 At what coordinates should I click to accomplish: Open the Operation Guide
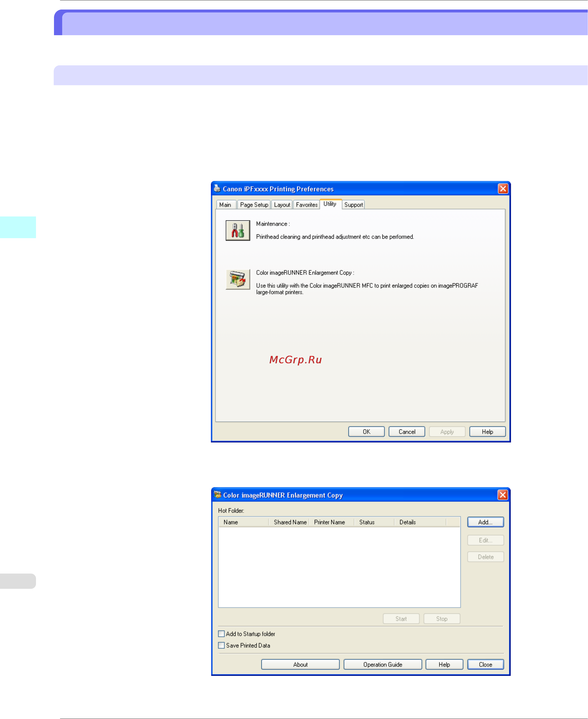pyautogui.click(x=382, y=664)
